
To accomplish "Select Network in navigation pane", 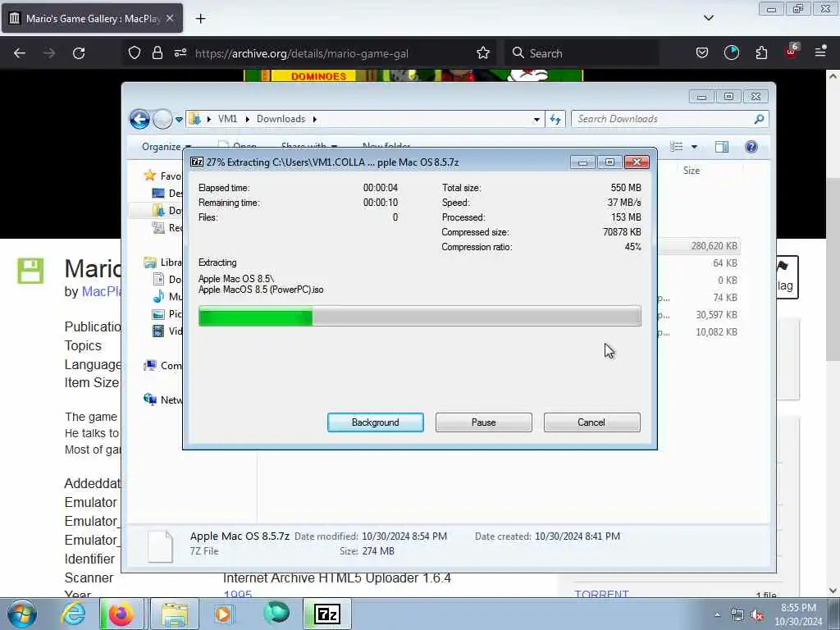I will point(162,399).
